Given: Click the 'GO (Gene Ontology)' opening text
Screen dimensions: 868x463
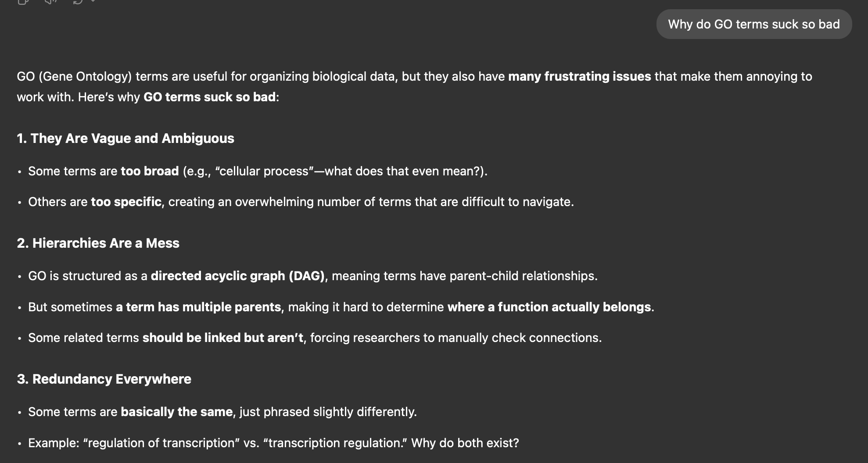Looking at the screenshot, I should [74, 77].
